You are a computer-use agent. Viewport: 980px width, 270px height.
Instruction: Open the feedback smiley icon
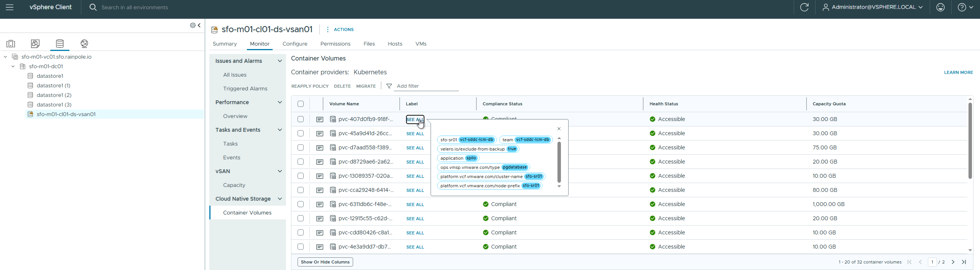(x=941, y=7)
